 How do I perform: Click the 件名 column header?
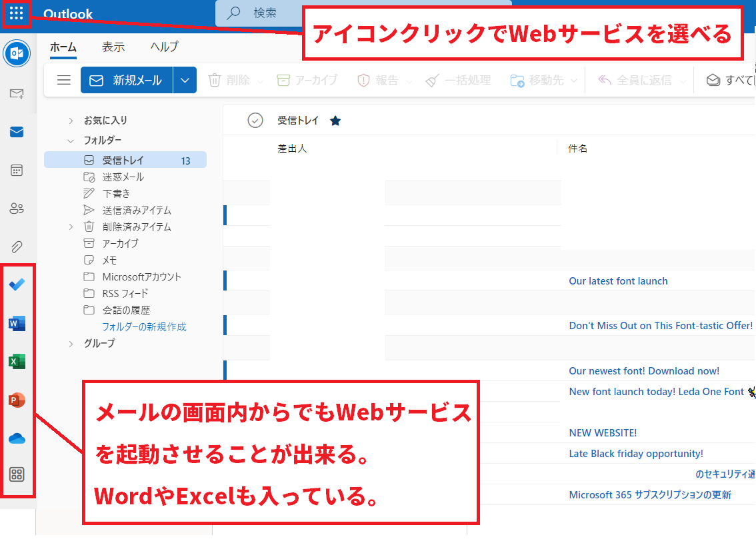coord(577,149)
